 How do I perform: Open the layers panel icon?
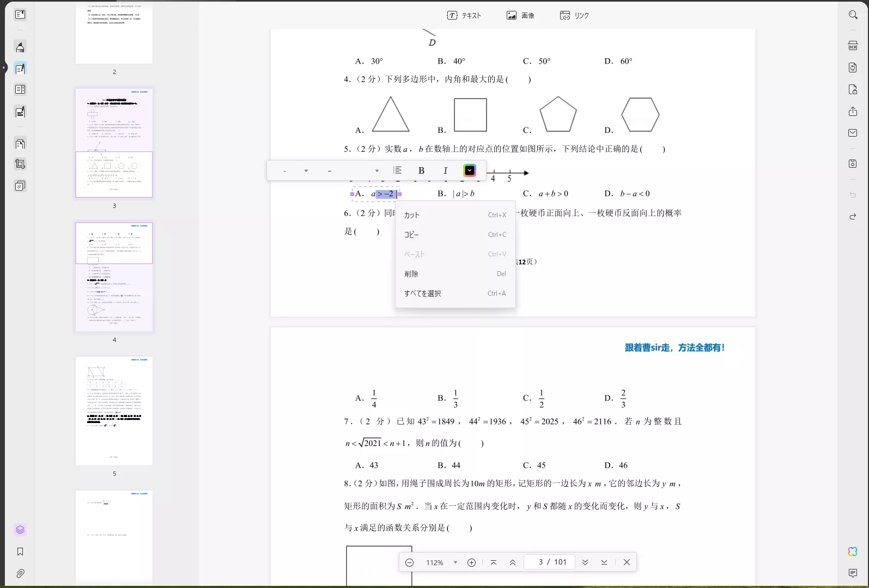coord(20,530)
